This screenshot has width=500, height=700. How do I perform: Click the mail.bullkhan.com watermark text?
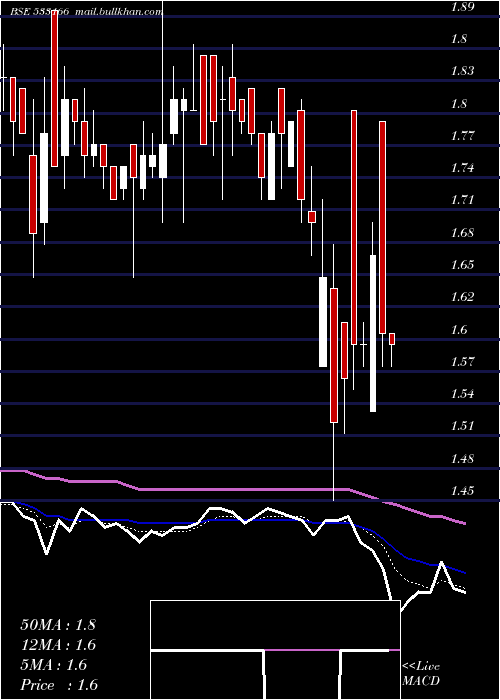click(x=118, y=12)
